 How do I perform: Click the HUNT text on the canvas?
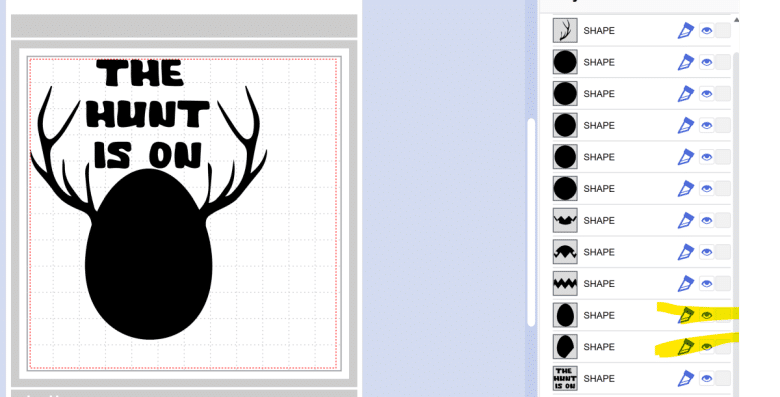coord(148,114)
